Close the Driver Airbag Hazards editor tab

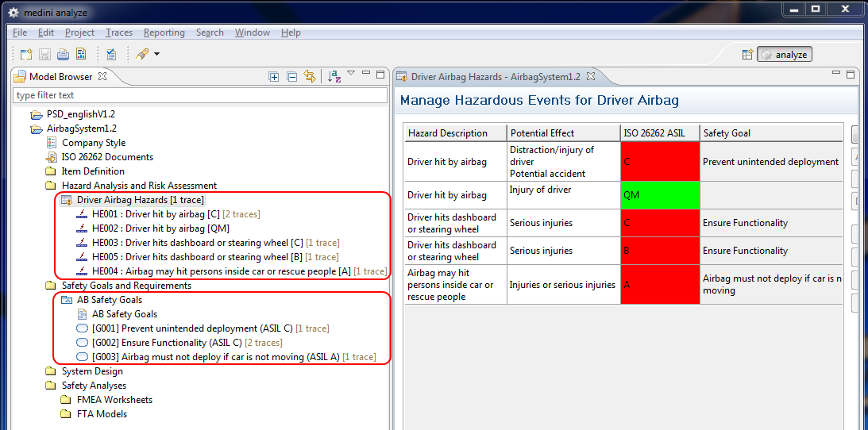(591, 77)
